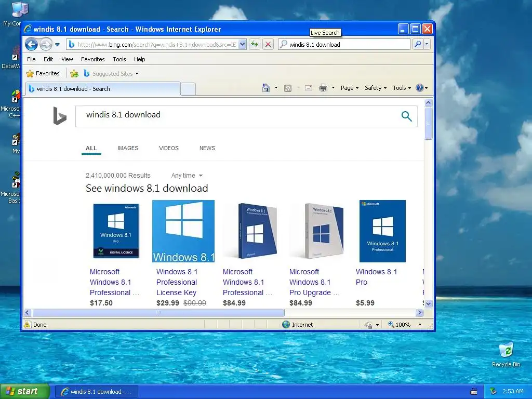Expand the zoom level dropdown arrow
The height and width of the screenshot is (399, 532).
420,325
